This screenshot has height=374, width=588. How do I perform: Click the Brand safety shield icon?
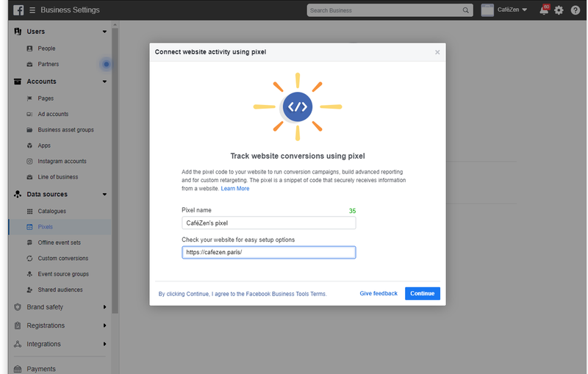18,307
